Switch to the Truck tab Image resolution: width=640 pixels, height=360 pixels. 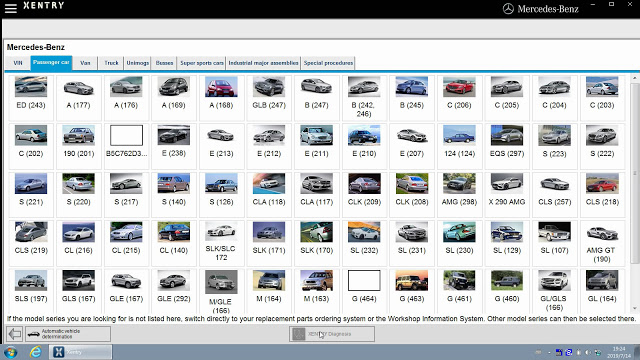point(111,63)
